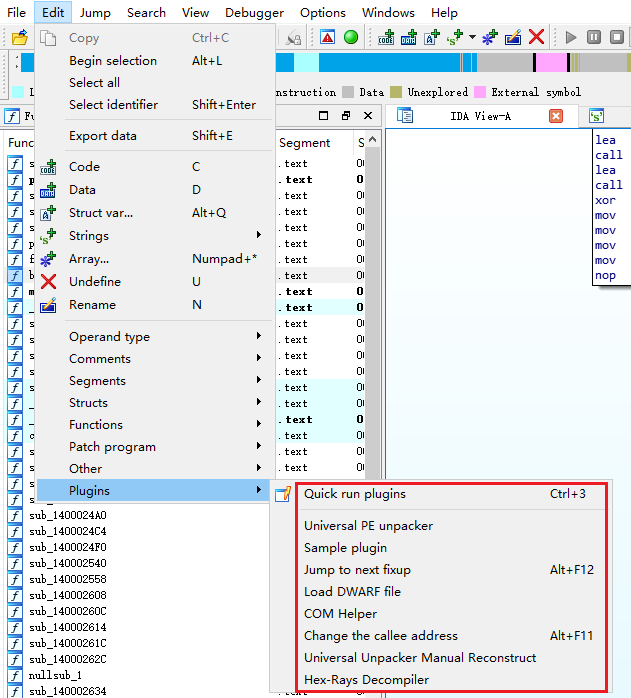
Task: Select sub_140002540 in the functions list
Action: 68,563
